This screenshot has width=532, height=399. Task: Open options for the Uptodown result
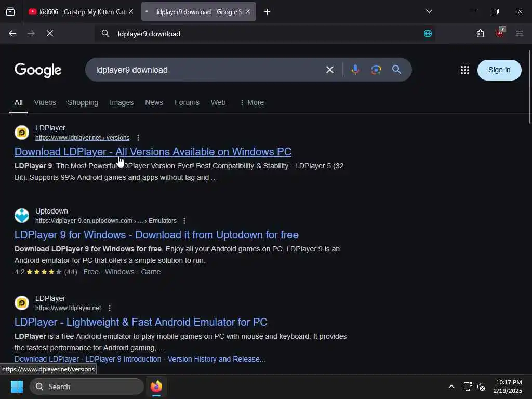point(184,221)
